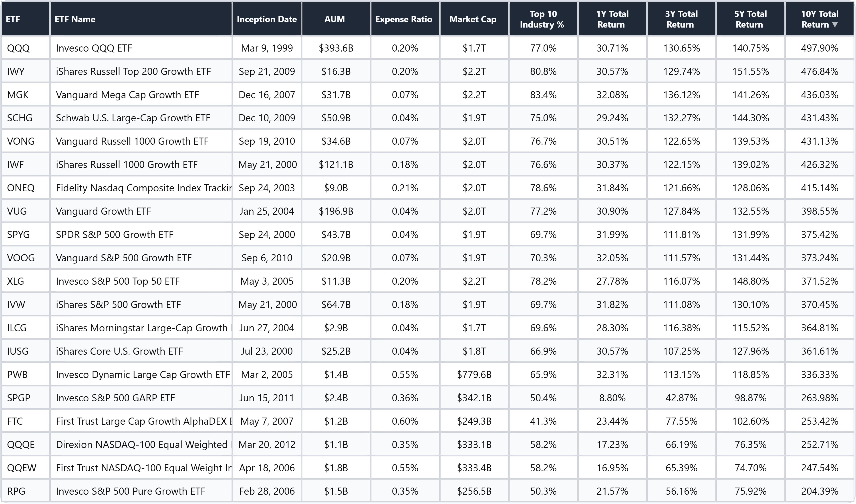This screenshot has width=856, height=504.
Task: Click the sort arrow on 10Y Total Return
Action: pyautogui.click(x=835, y=25)
